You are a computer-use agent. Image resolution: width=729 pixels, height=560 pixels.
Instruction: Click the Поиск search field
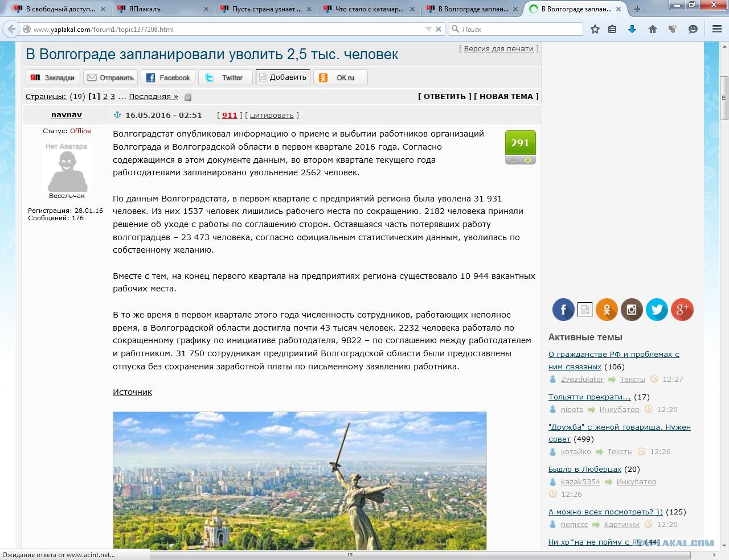pos(516,29)
